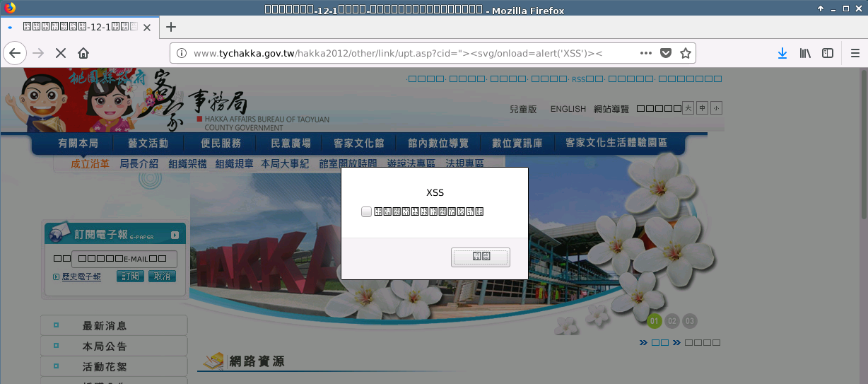Open 本局公告 in side menu
This screenshot has height=384, width=868.
[114, 347]
